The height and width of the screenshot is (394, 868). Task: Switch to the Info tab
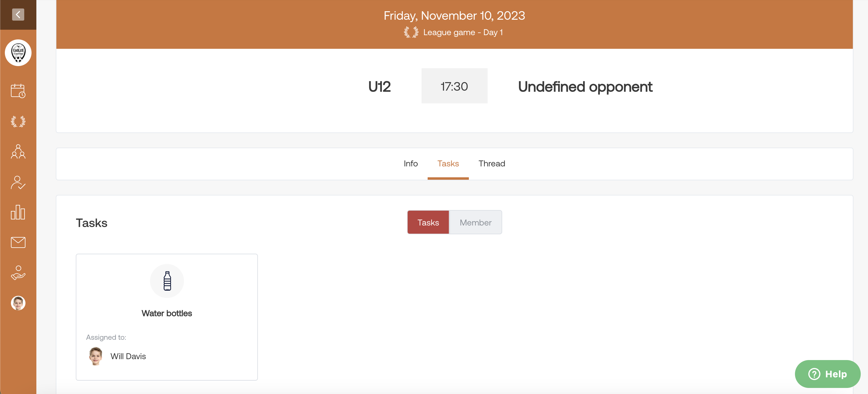[411, 164]
